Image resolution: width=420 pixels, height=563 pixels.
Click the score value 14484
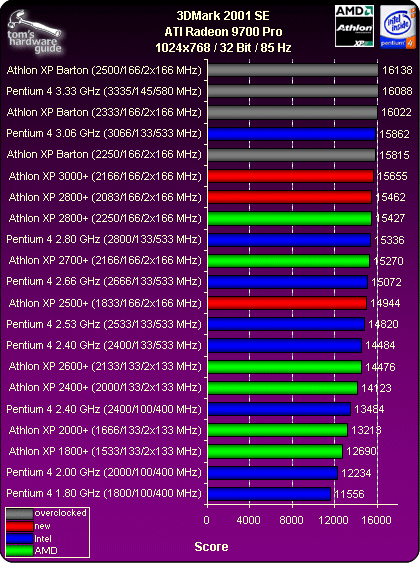point(380,345)
